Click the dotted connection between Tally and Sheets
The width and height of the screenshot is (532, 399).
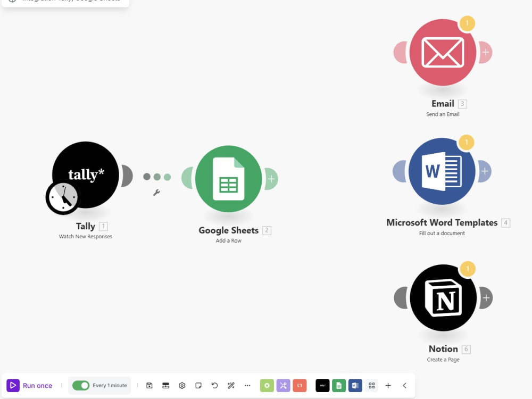pyautogui.click(x=157, y=177)
